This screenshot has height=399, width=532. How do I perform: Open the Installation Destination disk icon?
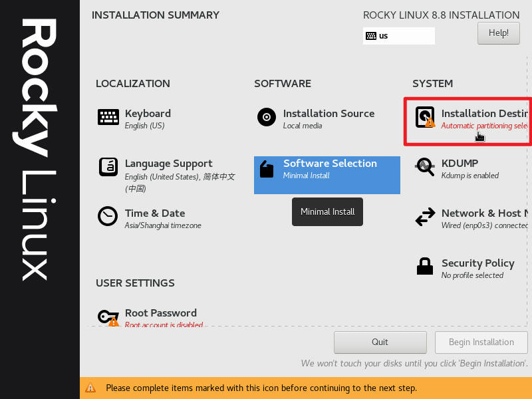pyautogui.click(x=425, y=117)
